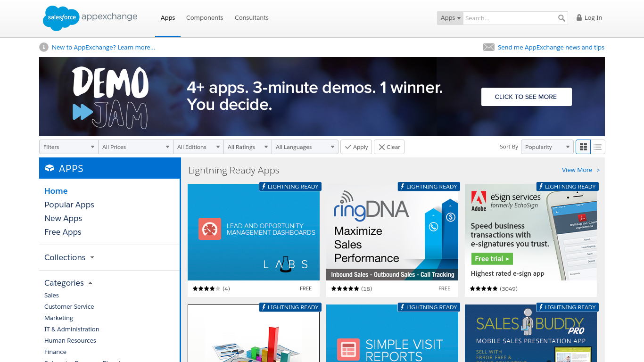This screenshot has height=362, width=644.
Task: Click the ringDNA five-star rating
Action: click(345, 288)
